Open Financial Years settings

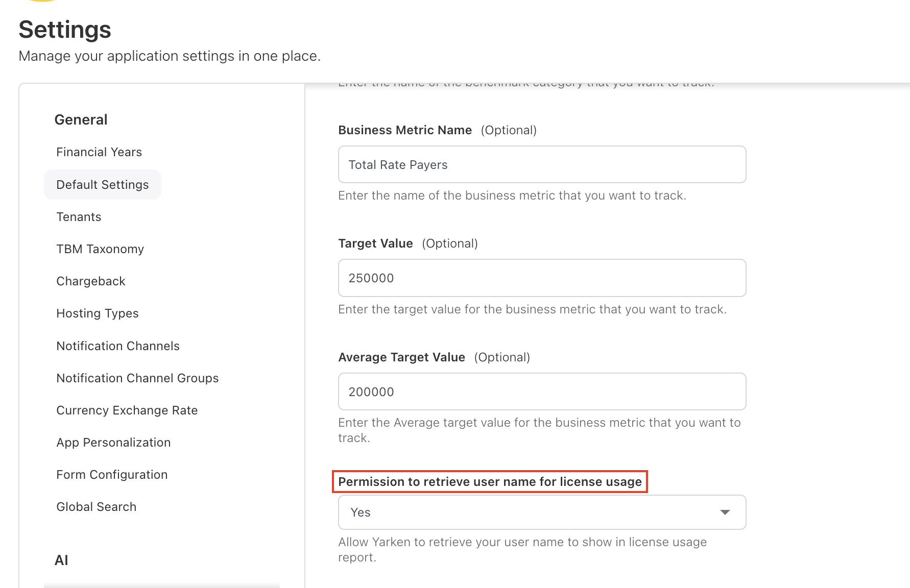(99, 152)
